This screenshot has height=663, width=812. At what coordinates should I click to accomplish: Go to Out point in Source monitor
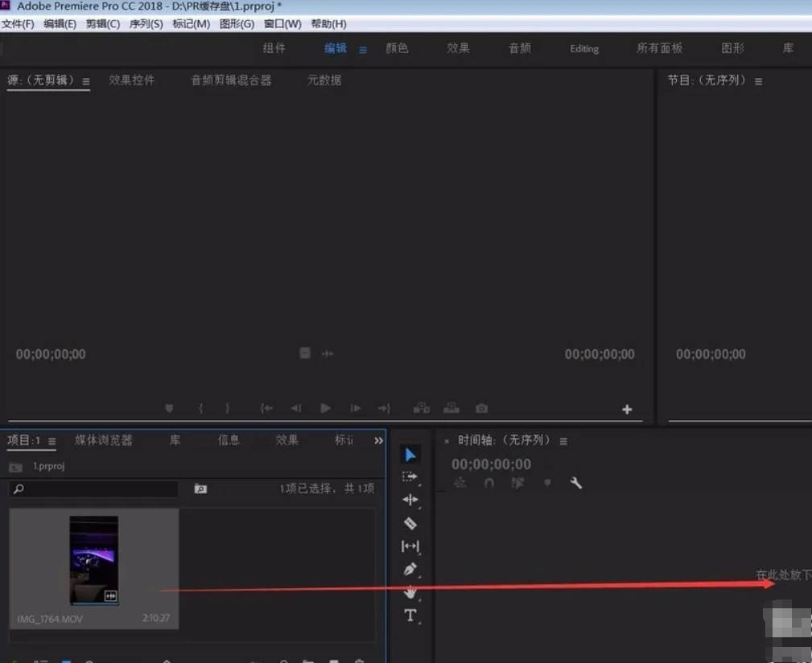click(384, 409)
